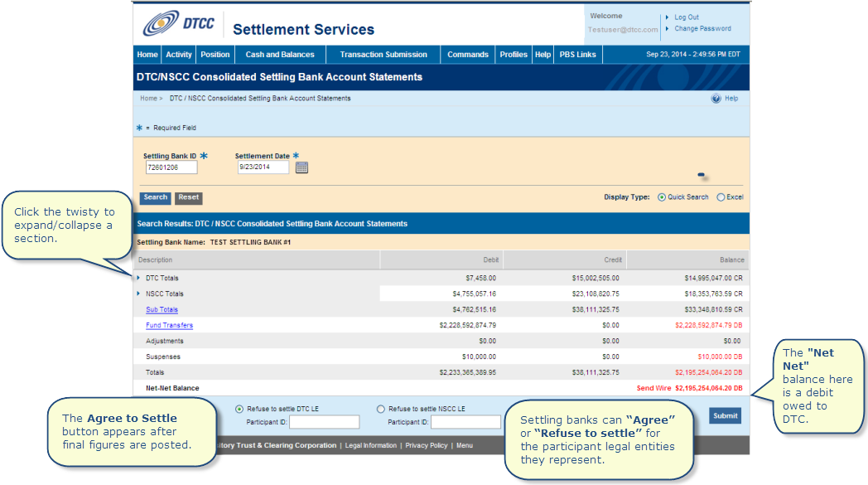Expand the NSCC Totals twisty
The width and height of the screenshot is (868, 485).
(x=138, y=293)
